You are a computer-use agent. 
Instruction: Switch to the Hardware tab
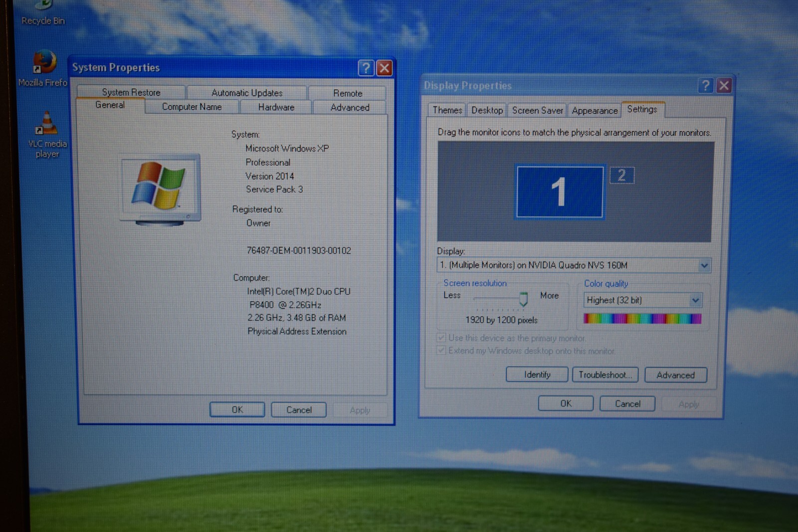276,107
